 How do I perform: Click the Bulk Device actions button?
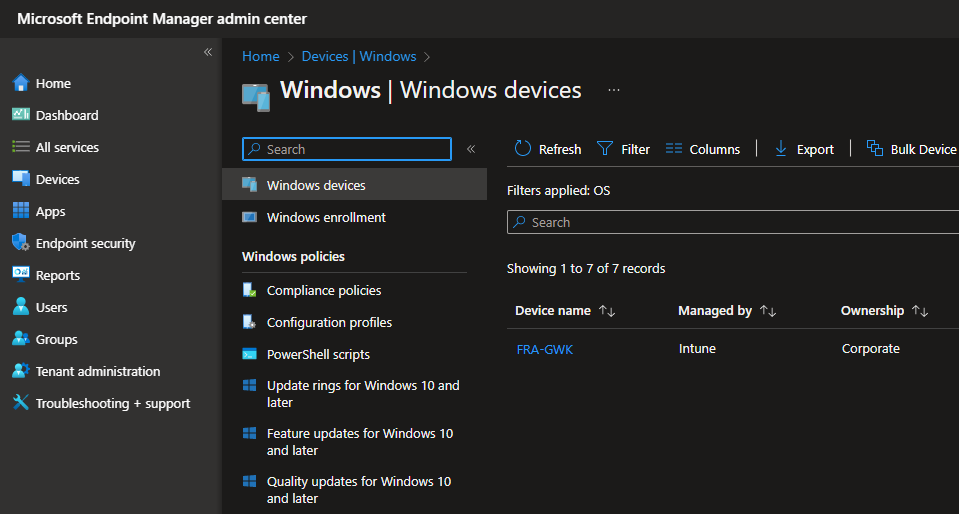tap(912, 149)
